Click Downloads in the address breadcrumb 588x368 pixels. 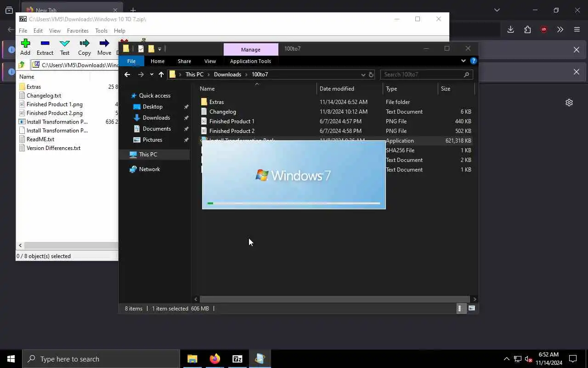pyautogui.click(x=227, y=75)
